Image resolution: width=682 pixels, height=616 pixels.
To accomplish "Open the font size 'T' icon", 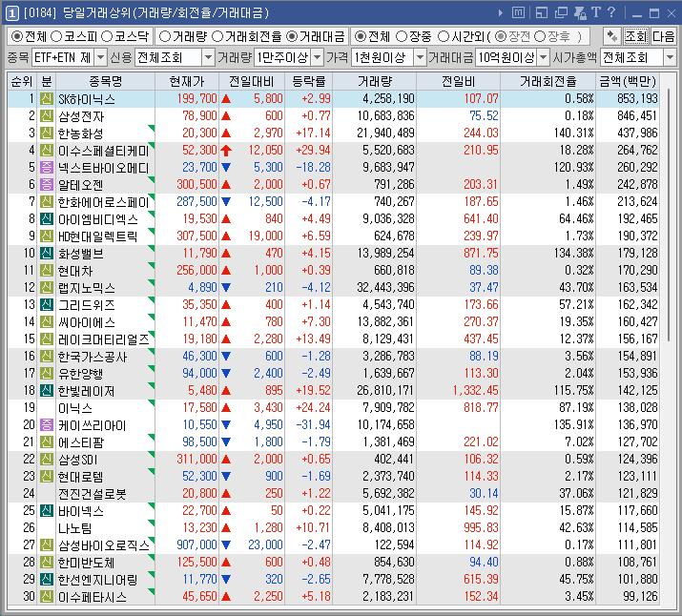I will pyautogui.click(x=596, y=12).
